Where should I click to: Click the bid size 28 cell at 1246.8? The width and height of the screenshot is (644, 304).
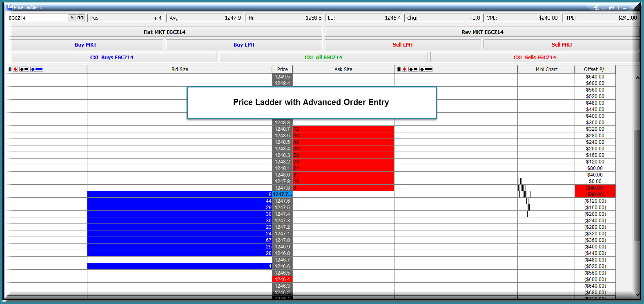180,253
